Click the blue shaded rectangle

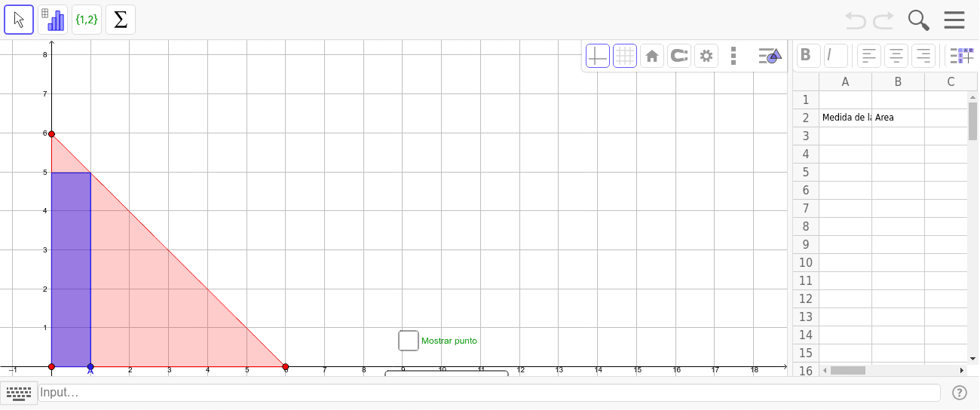click(71, 270)
